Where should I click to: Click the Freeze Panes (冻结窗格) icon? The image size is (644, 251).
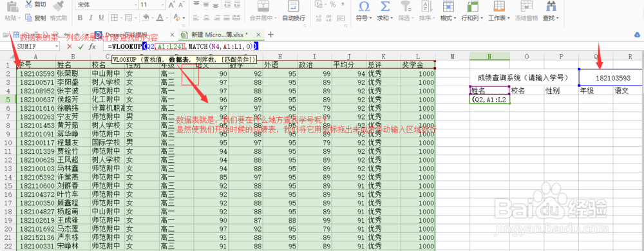tap(526, 6)
